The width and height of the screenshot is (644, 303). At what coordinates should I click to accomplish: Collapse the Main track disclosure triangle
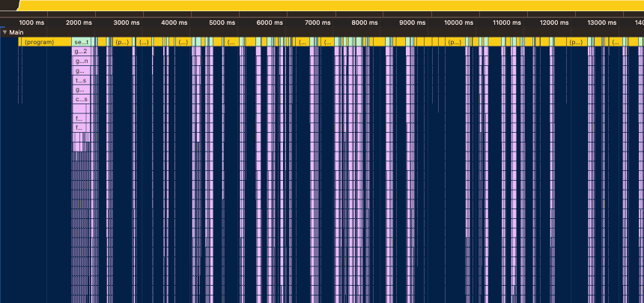[x=4, y=32]
